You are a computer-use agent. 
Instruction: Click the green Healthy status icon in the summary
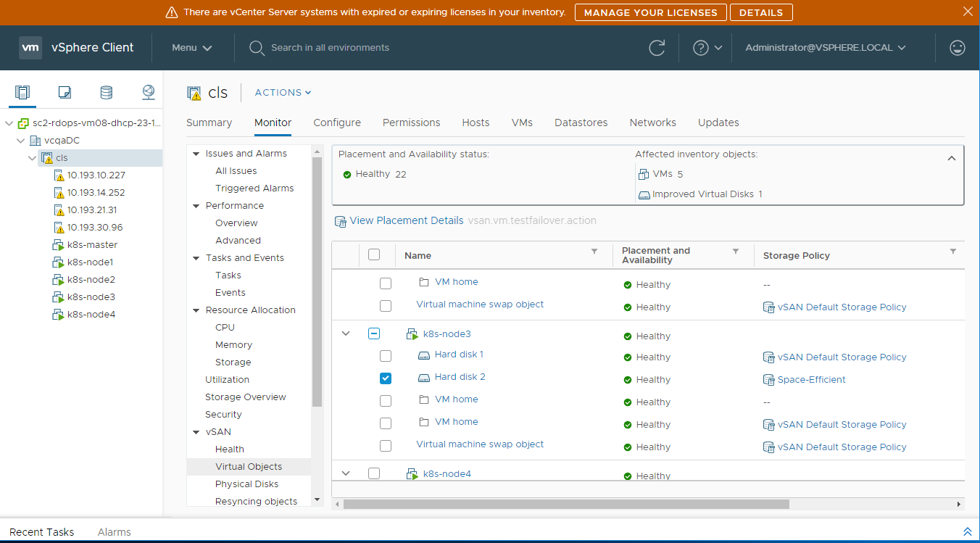pyautogui.click(x=347, y=175)
